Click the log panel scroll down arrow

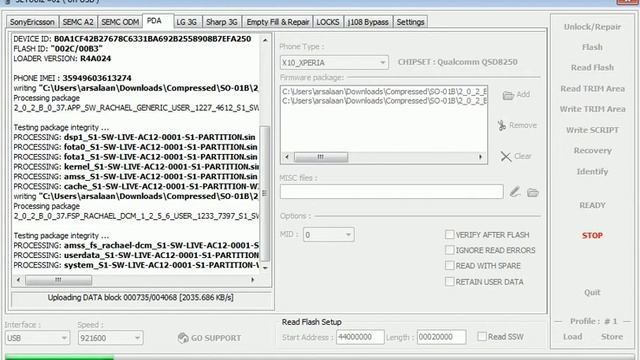coord(265,268)
